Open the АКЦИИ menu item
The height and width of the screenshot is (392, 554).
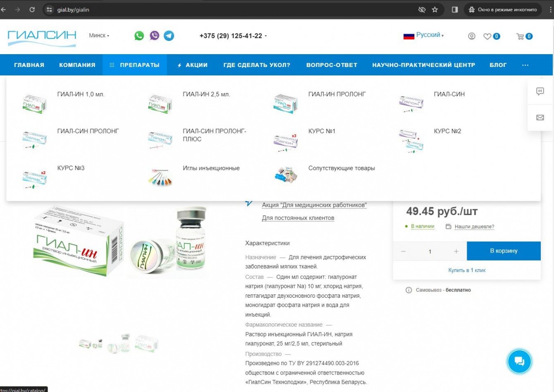pos(192,65)
